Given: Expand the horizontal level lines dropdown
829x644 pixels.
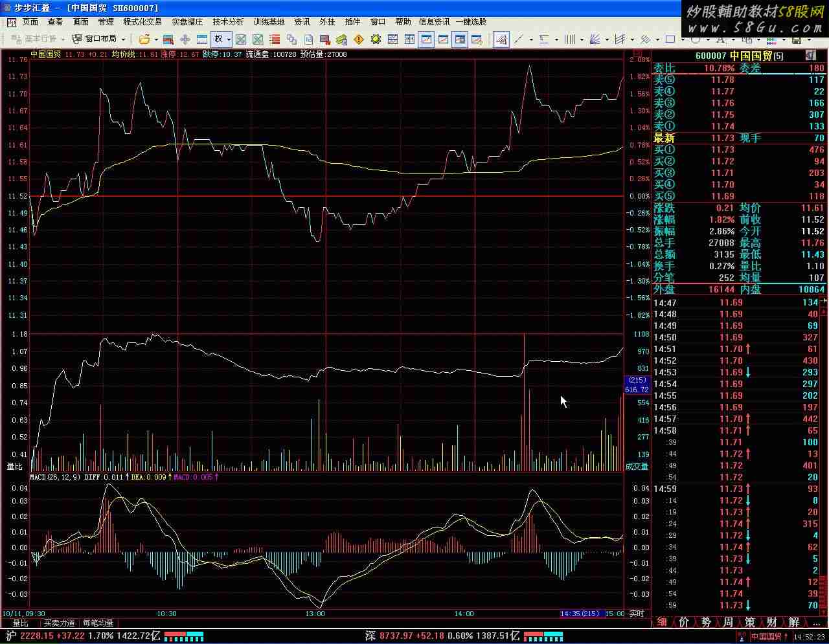Looking at the screenshot, I should [556, 39].
